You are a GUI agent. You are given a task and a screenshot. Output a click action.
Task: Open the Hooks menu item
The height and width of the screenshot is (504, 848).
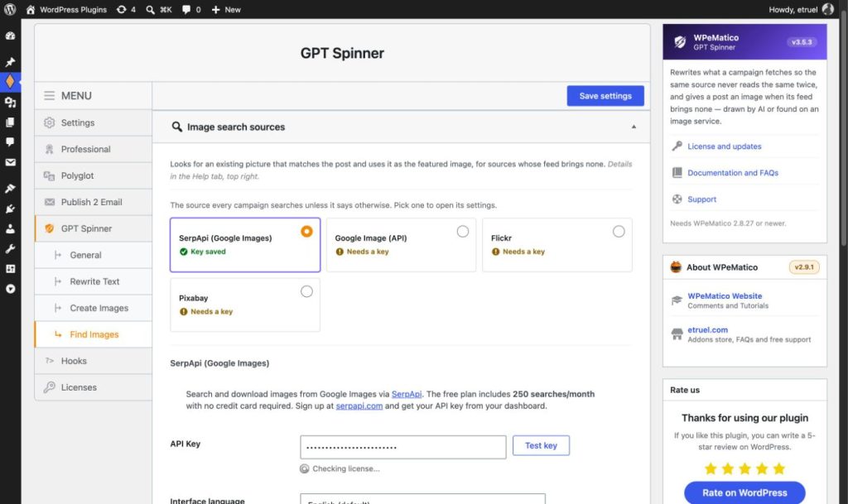coord(93,361)
